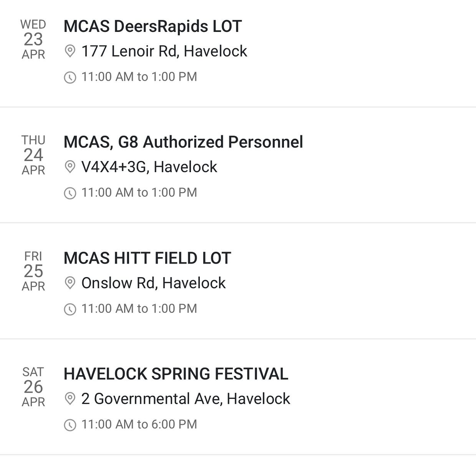Open the MCAS, G8 Authorized Personnel event

tap(183, 142)
